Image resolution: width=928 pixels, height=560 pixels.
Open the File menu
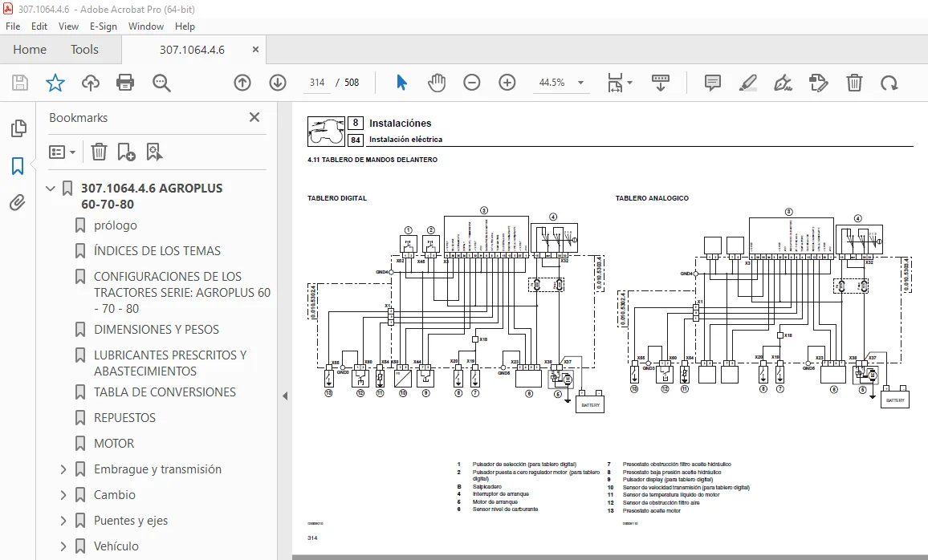coord(12,26)
